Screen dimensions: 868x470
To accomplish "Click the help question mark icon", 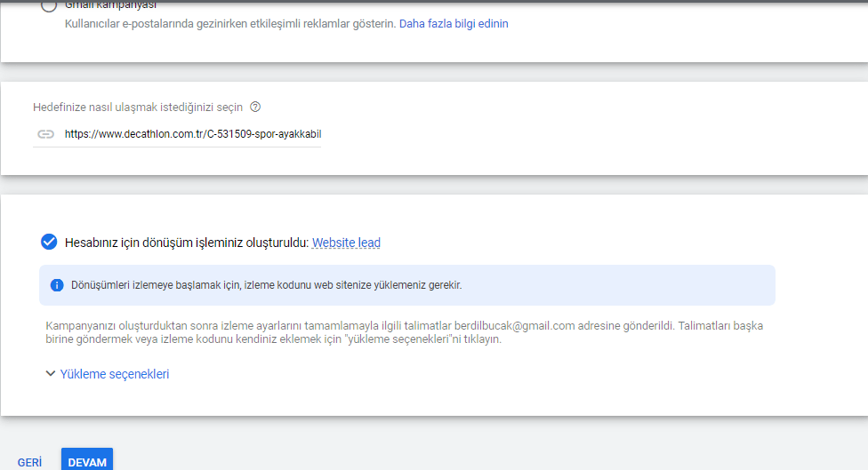I will 255,108.
